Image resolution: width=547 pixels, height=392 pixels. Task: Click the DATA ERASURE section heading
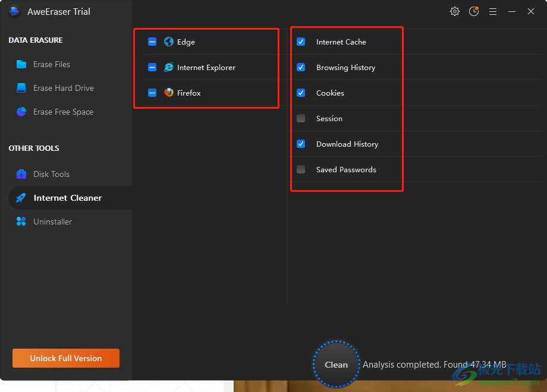point(36,40)
